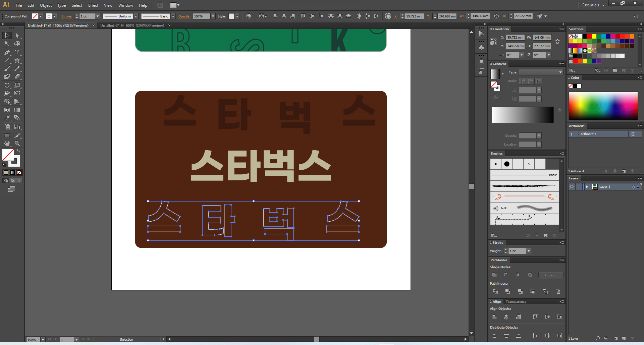Click the vertical canvas scrollbar thumb
Screen dimensions: 644x345
471,186
